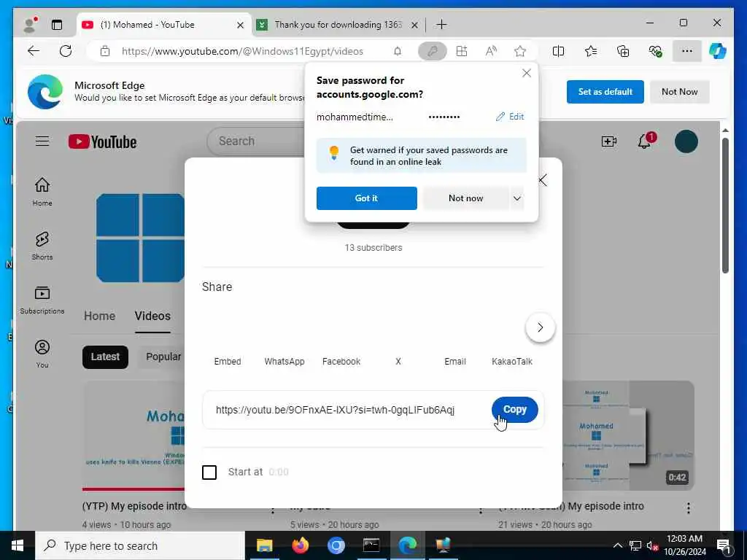Viewport: 747px width, 560px height.
Task: Launch Firefox from taskbar
Action: pyautogui.click(x=300, y=545)
